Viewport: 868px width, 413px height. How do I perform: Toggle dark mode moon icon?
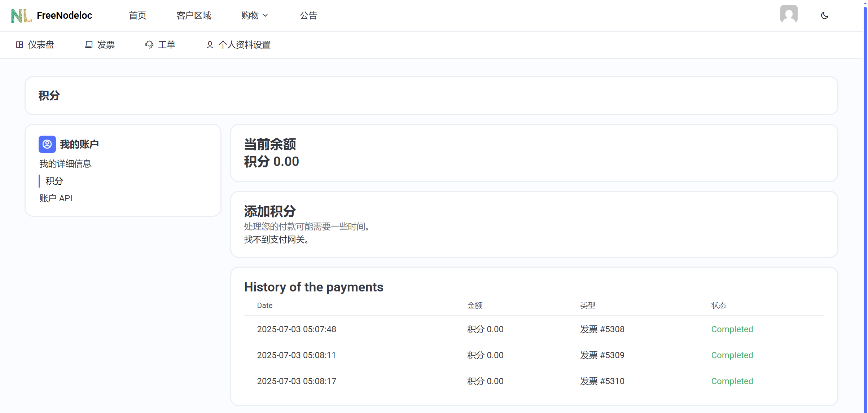coord(824,16)
